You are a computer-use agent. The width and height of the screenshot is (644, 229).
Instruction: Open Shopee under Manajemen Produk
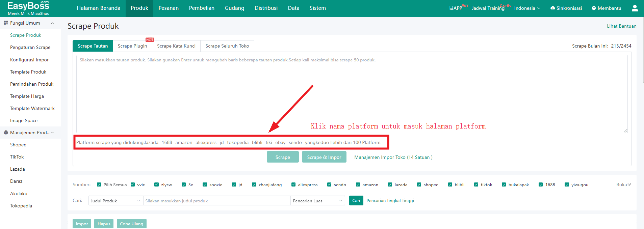[18, 145]
